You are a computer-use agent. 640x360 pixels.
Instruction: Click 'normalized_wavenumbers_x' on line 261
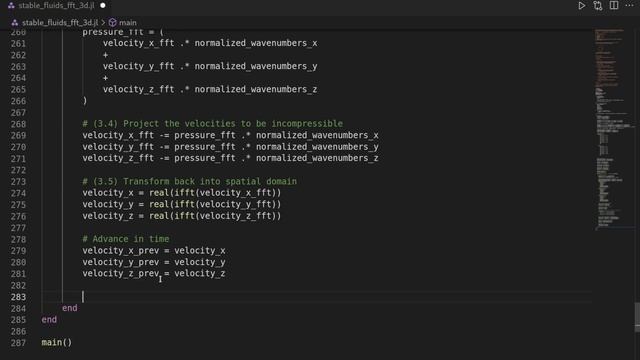[256, 43]
